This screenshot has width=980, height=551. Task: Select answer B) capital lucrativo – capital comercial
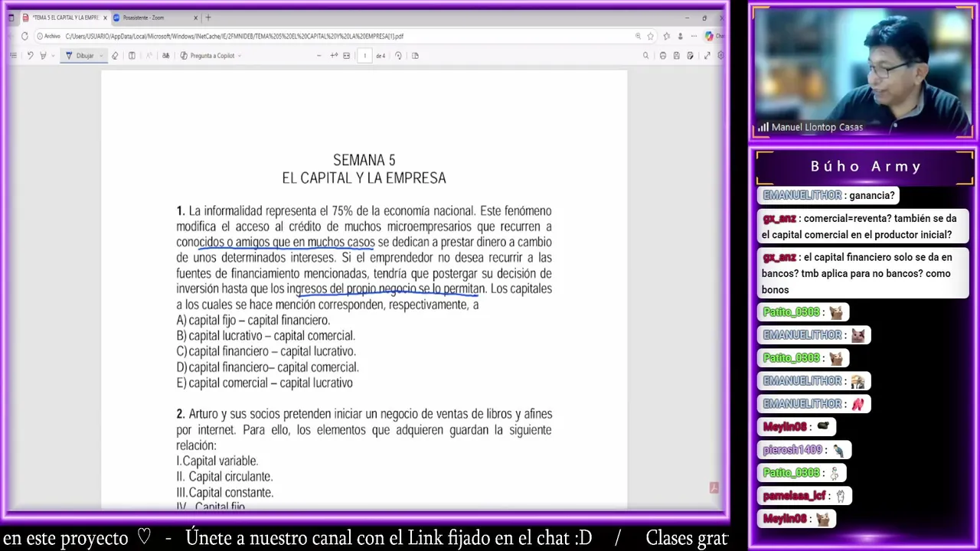[266, 335]
